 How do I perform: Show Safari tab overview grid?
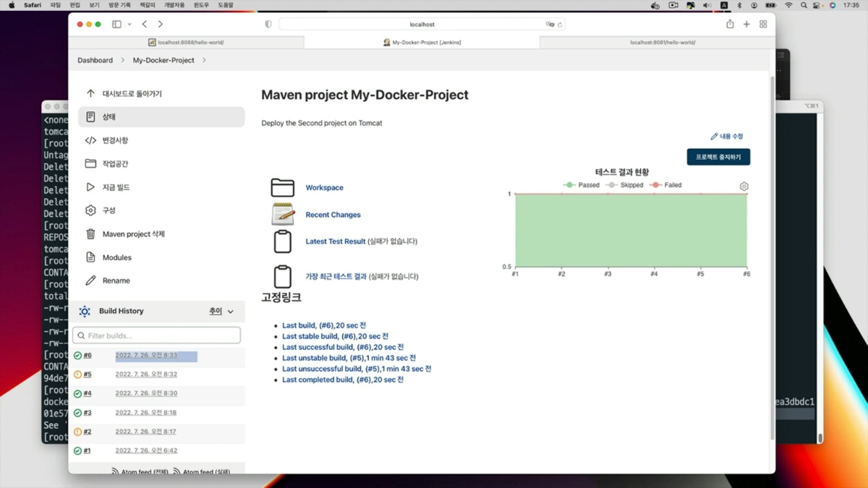[763, 24]
